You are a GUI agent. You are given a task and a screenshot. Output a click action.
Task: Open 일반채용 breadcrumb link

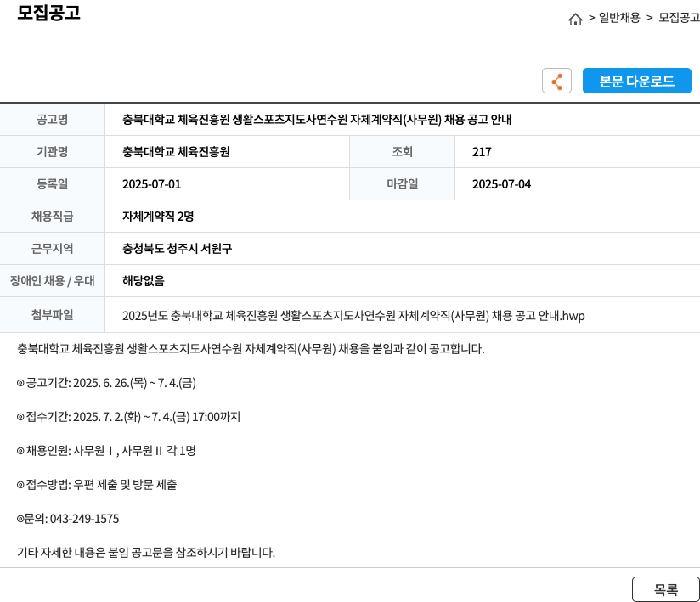(619, 17)
